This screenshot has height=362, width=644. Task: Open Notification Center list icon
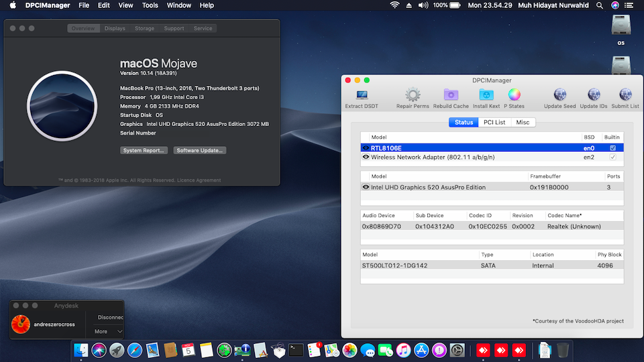coord(629,5)
